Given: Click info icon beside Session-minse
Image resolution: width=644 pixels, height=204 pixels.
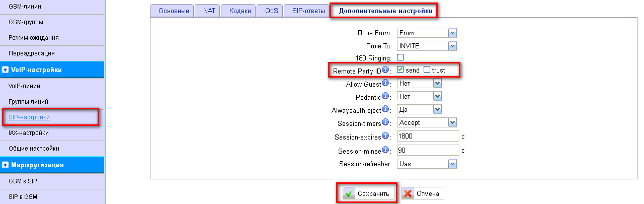Looking at the screenshot, I should point(385,150).
